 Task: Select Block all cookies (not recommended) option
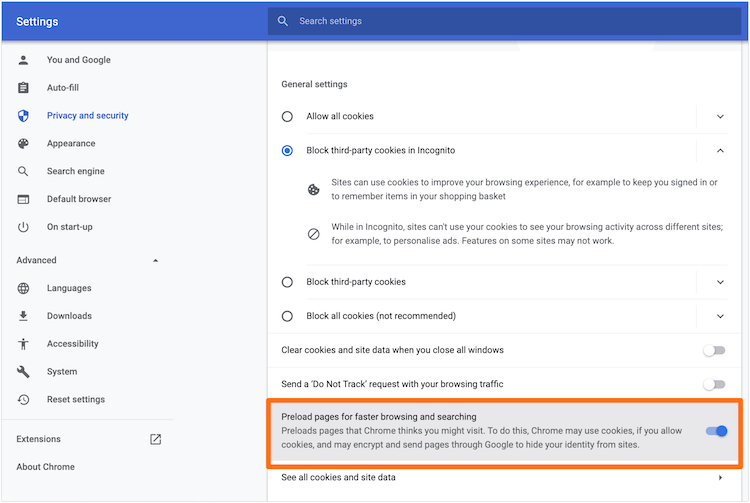pos(287,316)
